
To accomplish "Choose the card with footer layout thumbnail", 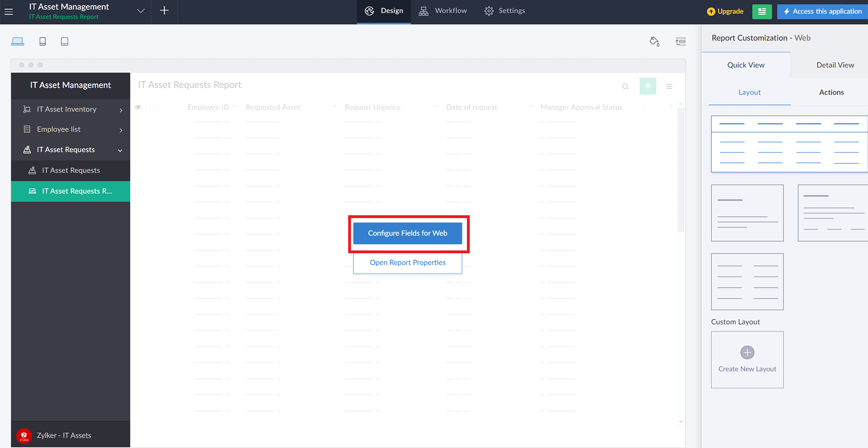I will [833, 213].
